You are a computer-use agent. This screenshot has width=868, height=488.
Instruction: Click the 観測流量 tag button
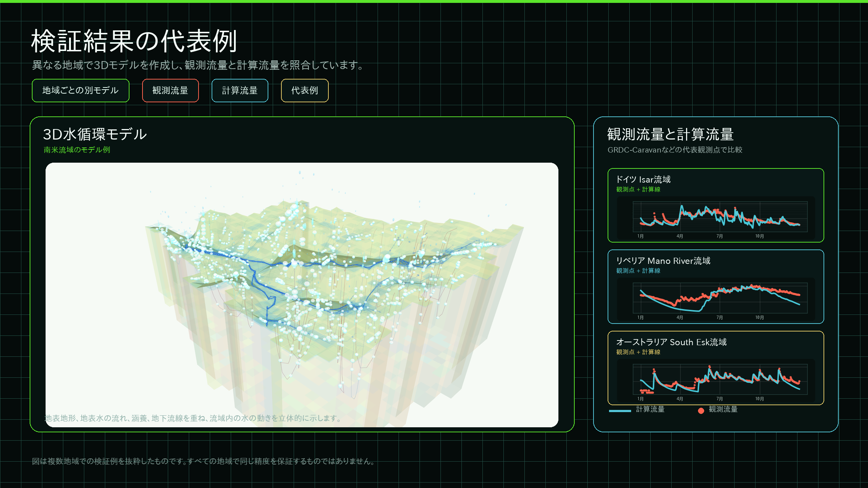[170, 90]
